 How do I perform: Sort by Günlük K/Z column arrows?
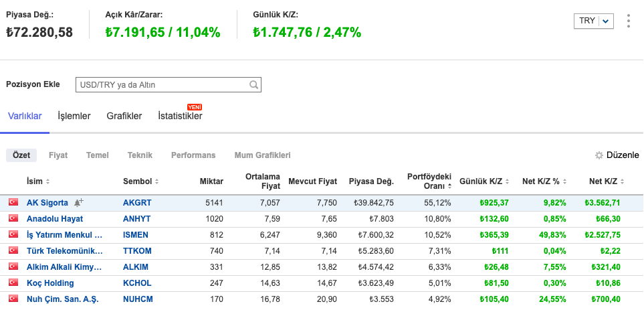tap(507, 182)
